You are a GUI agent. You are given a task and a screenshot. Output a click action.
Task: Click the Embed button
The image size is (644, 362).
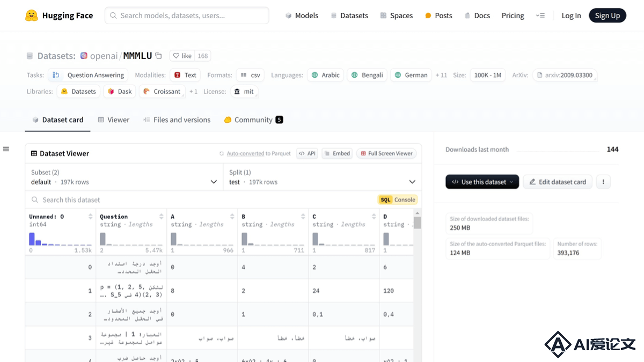337,153
